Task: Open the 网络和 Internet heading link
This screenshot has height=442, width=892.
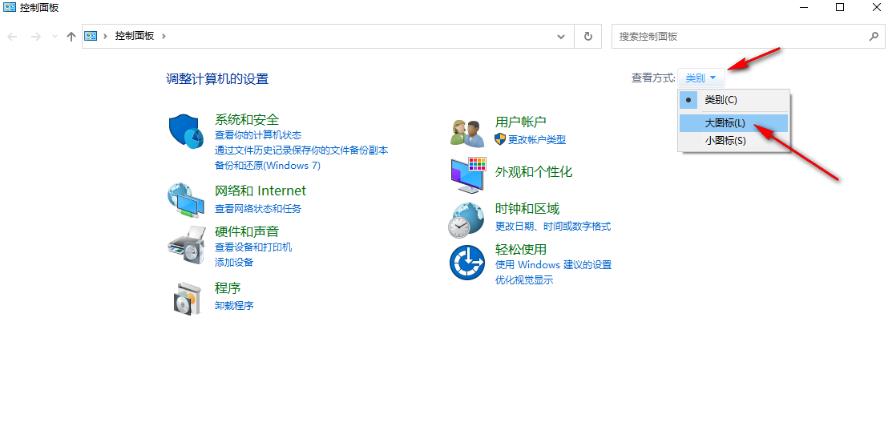Action: pyautogui.click(x=260, y=191)
